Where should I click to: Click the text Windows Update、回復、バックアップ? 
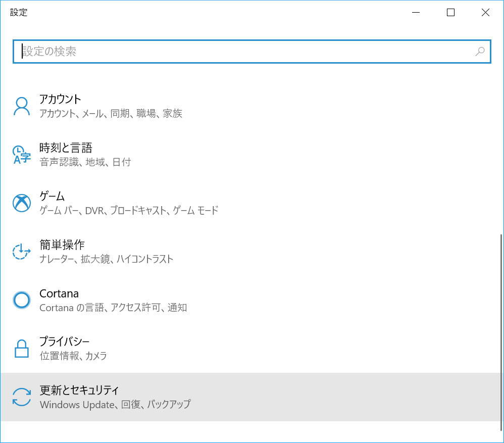(115, 405)
